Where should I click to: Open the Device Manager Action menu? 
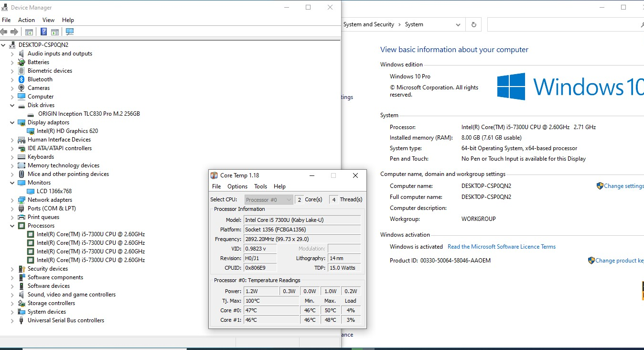pyautogui.click(x=26, y=20)
